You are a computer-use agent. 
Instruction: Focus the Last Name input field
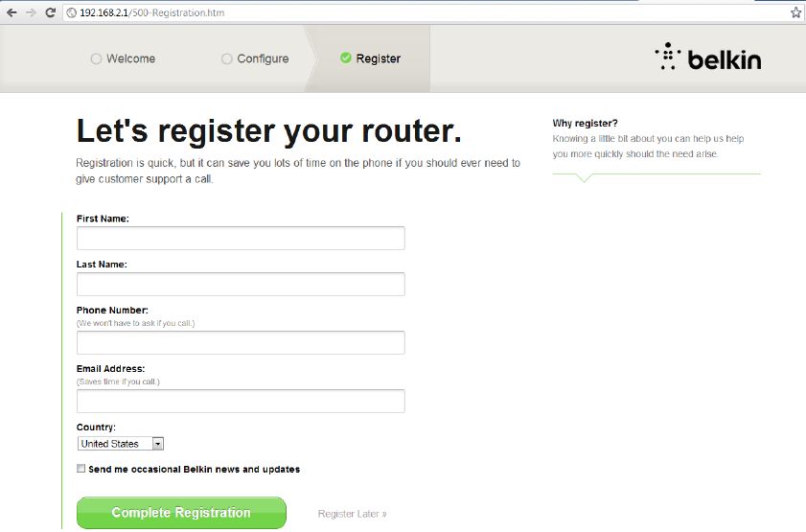(x=241, y=284)
